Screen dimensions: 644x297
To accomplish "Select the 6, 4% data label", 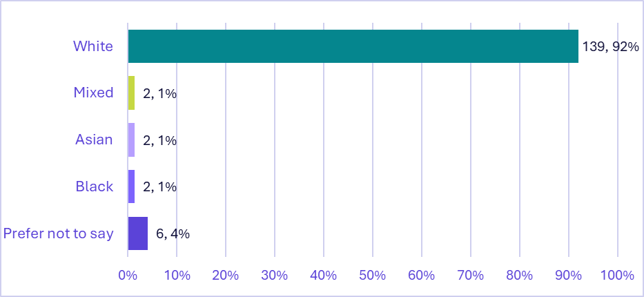I will [173, 233].
